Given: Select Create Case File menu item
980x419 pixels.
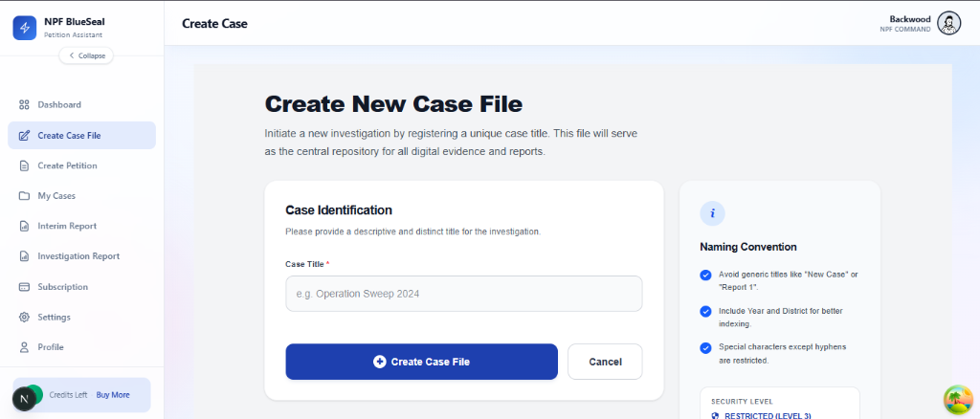Looking at the screenshot, I should 82,136.
